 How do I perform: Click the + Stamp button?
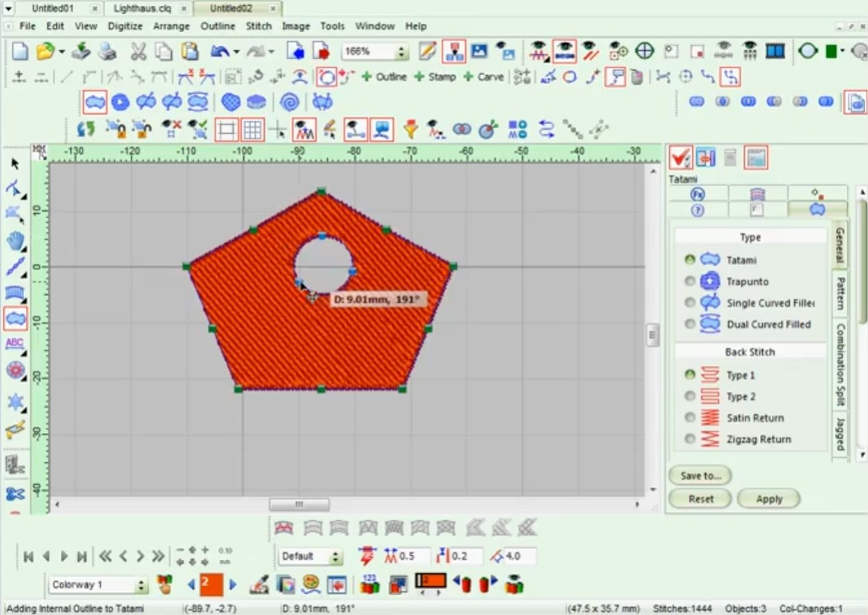tap(434, 77)
